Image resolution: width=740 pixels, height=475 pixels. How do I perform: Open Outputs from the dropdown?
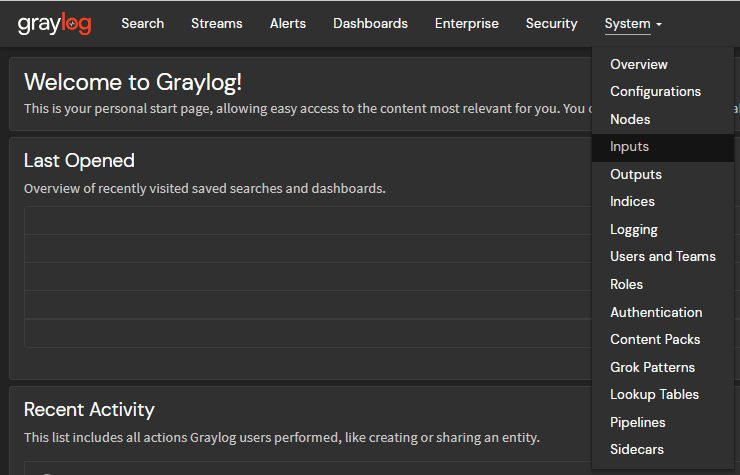click(x=636, y=174)
